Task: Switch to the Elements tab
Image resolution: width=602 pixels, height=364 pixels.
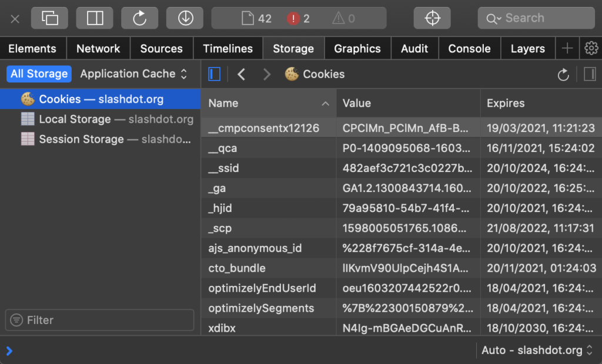Action: point(33,48)
